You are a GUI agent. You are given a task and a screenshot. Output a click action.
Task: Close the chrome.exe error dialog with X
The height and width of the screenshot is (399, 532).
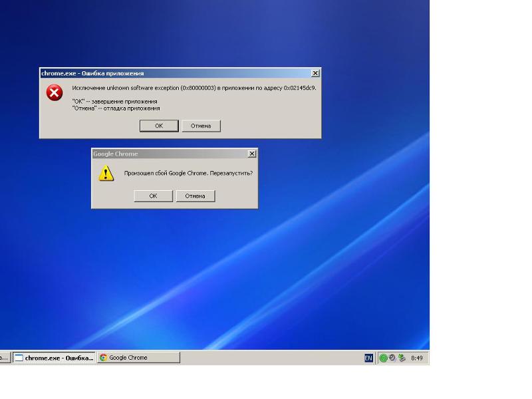point(315,73)
